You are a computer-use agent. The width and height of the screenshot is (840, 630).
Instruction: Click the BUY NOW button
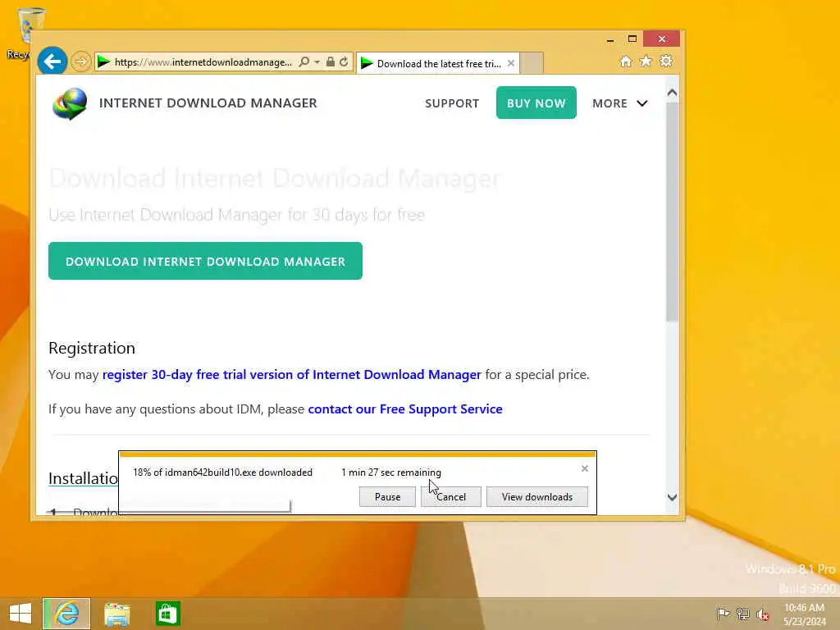[x=536, y=103]
